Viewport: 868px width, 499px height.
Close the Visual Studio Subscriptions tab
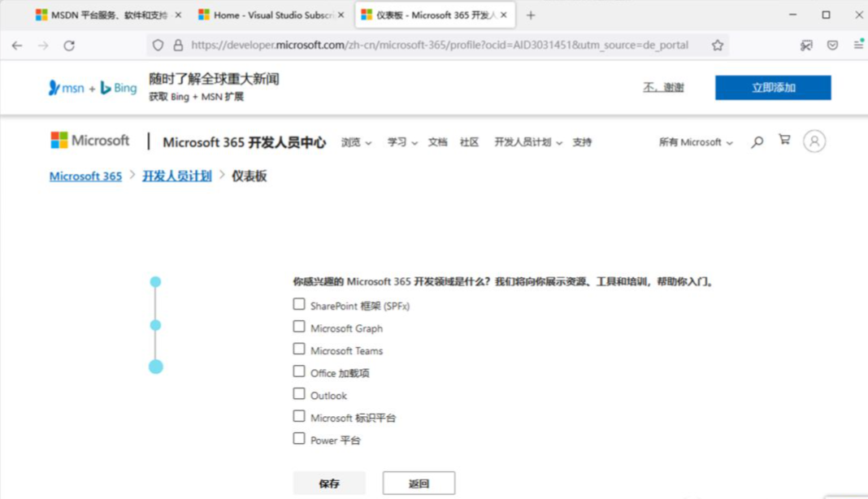(x=341, y=15)
